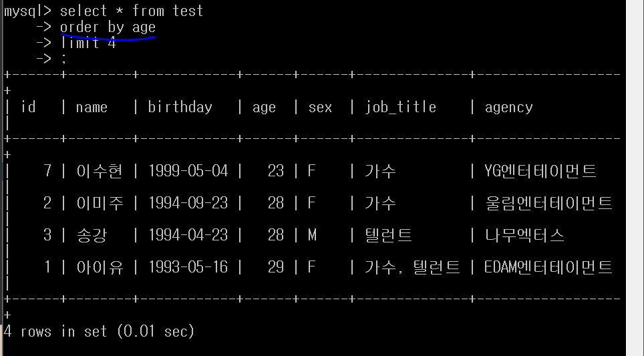The width and height of the screenshot is (644, 356).
Task: Click the 'id' column header
Action: 28,107
